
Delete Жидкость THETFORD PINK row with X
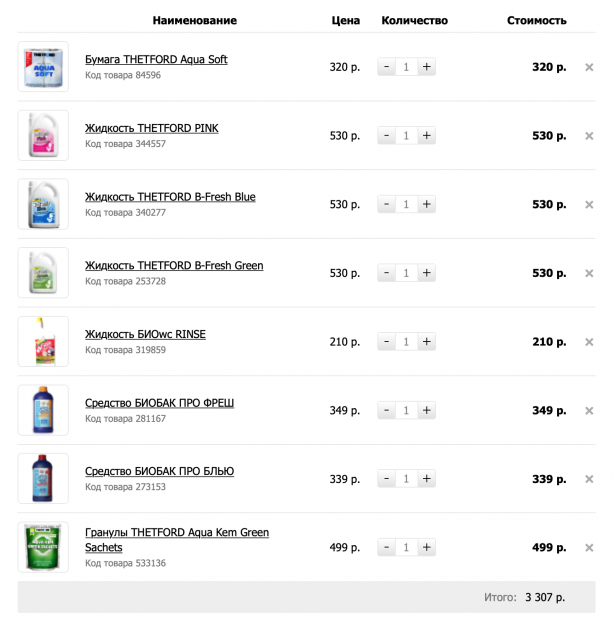click(x=589, y=136)
